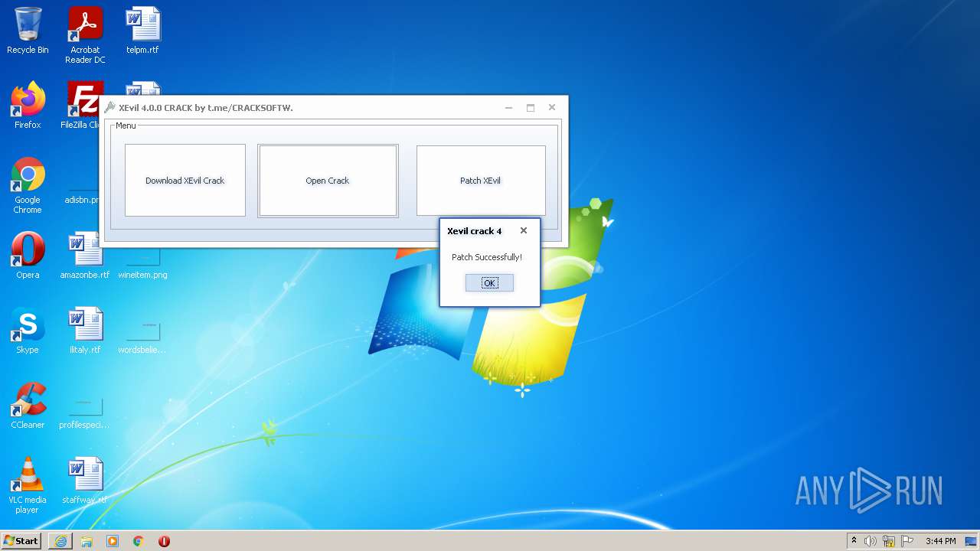The width and height of the screenshot is (980, 551).
Task: Select the Google Chrome desktop shortcut
Action: (28, 186)
